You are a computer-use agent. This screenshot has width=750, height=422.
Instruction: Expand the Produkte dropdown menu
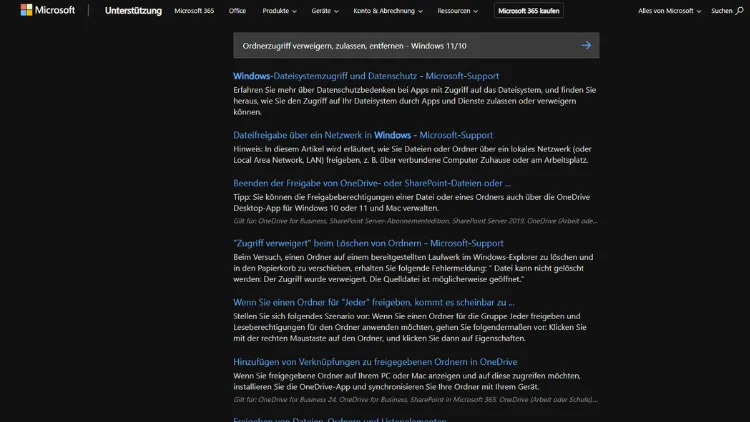[x=279, y=11]
